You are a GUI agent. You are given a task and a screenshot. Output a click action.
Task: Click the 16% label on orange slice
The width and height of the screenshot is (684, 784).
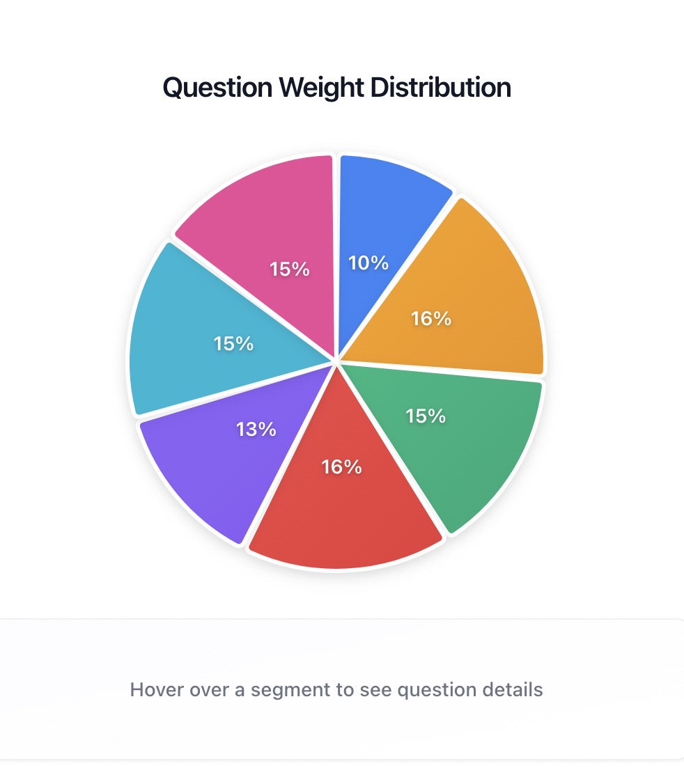tap(431, 318)
